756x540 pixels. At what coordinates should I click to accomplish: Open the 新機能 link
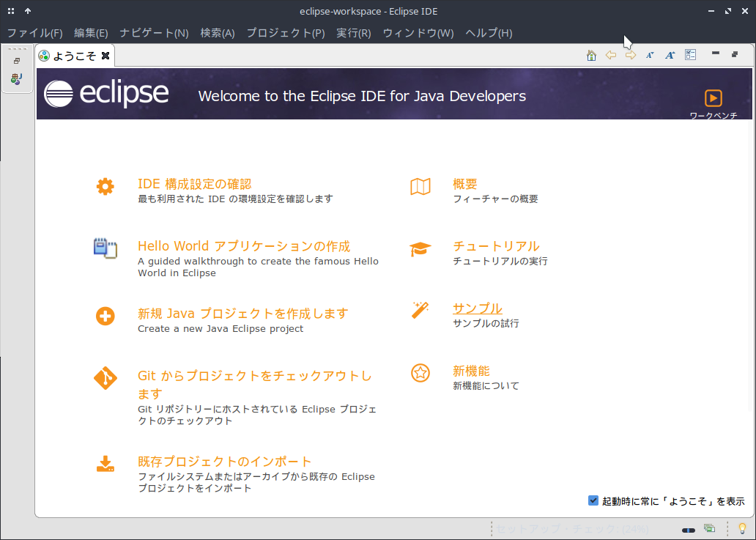coord(472,371)
